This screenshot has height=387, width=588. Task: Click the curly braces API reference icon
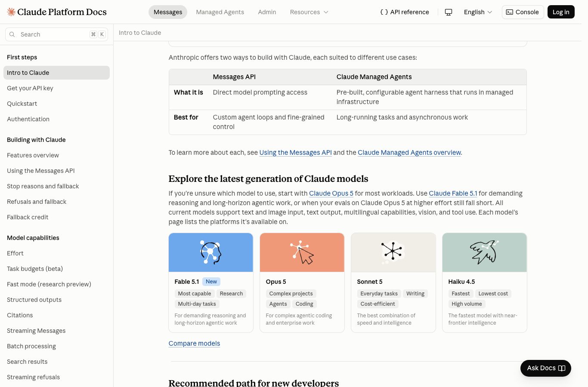click(x=384, y=12)
